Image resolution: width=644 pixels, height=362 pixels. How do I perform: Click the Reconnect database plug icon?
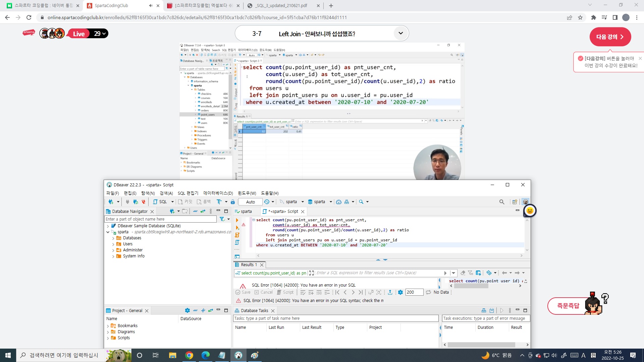click(x=136, y=202)
